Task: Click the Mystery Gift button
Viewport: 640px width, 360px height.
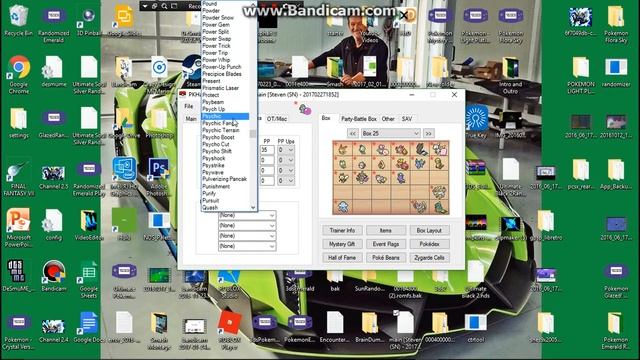Action: (342, 244)
